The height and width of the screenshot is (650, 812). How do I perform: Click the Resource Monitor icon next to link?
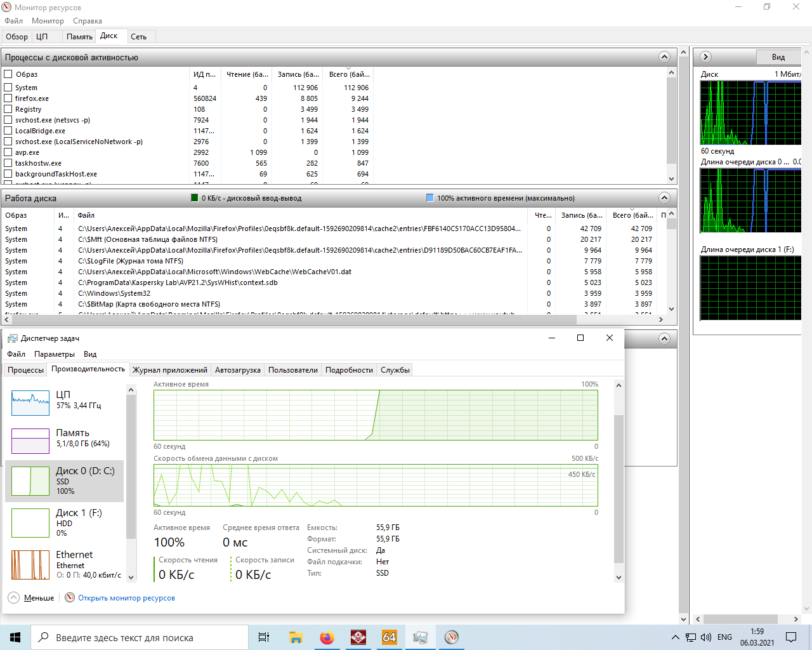[x=70, y=597]
